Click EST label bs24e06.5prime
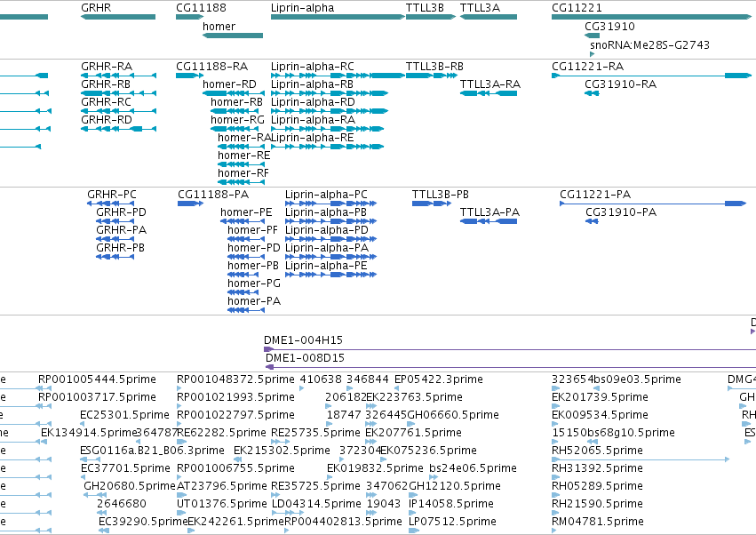Screen dimensions: 756x535 point(473,468)
